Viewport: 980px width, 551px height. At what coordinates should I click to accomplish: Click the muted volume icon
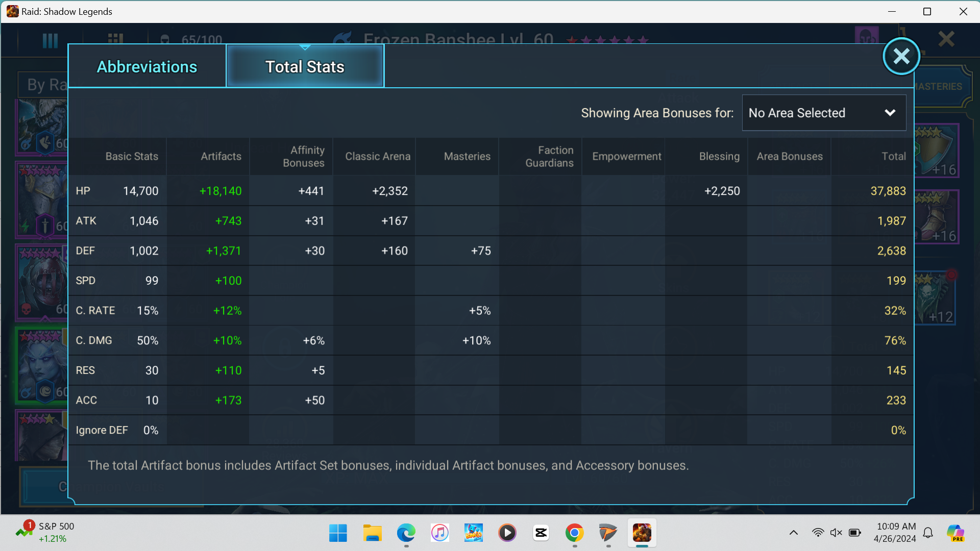836,533
